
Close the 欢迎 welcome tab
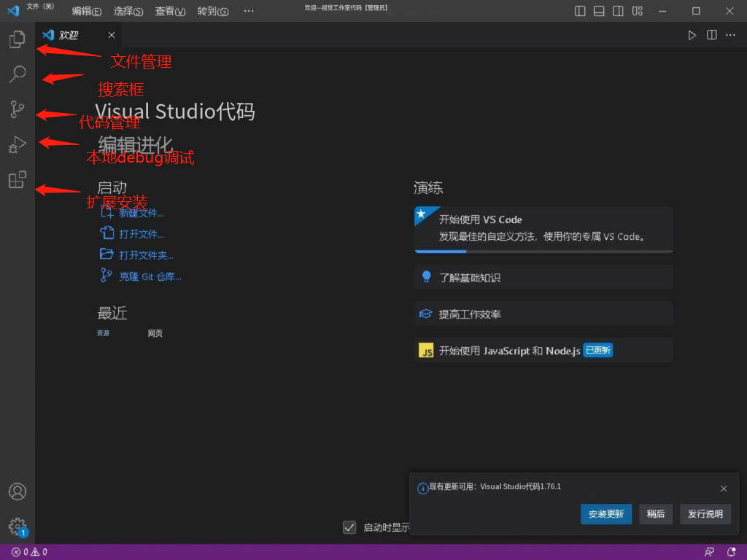tap(112, 35)
